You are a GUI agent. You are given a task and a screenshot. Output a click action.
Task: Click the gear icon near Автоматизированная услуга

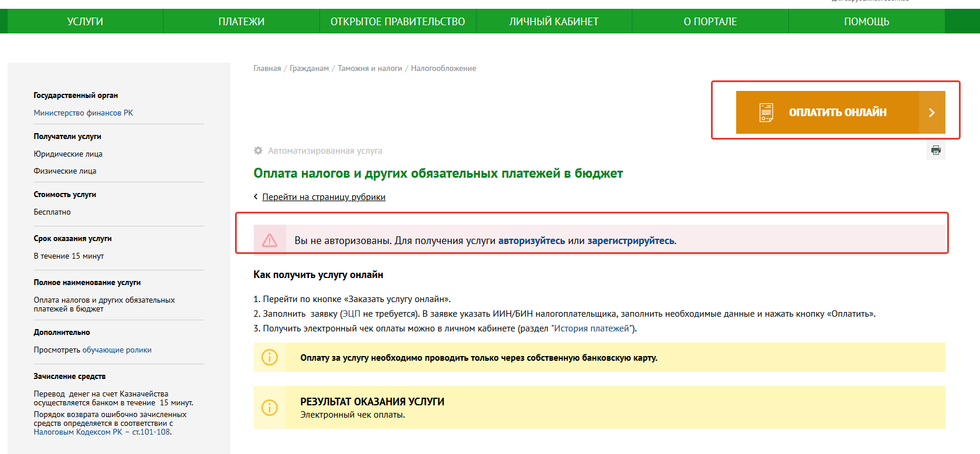[258, 151]
